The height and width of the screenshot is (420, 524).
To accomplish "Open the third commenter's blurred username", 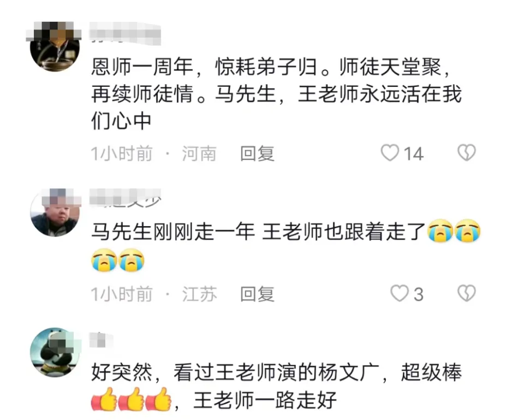I will (x=102, y=340).
